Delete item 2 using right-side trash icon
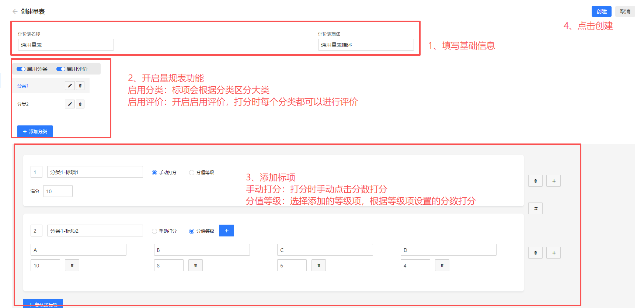The width and height of the screenshot is (644, 308). point(535,253)
